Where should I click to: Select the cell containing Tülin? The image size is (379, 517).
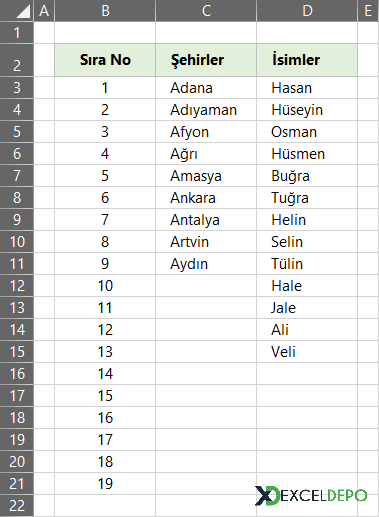click(307, 264)
